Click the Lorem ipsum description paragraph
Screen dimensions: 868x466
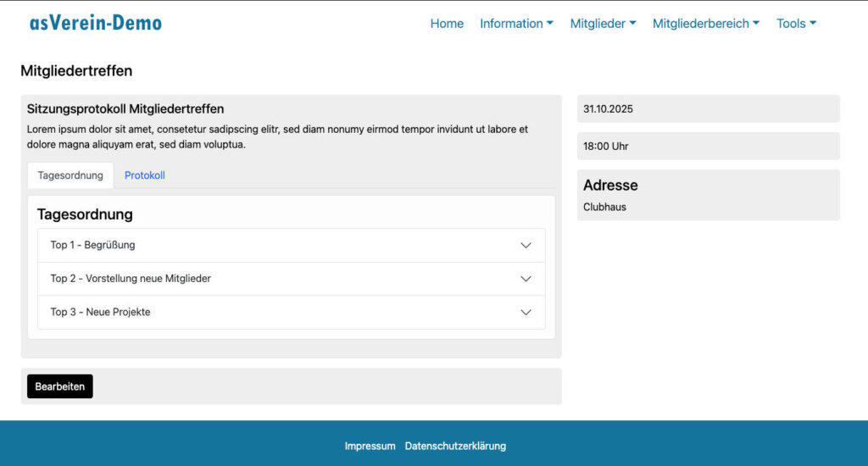(277, 136)
